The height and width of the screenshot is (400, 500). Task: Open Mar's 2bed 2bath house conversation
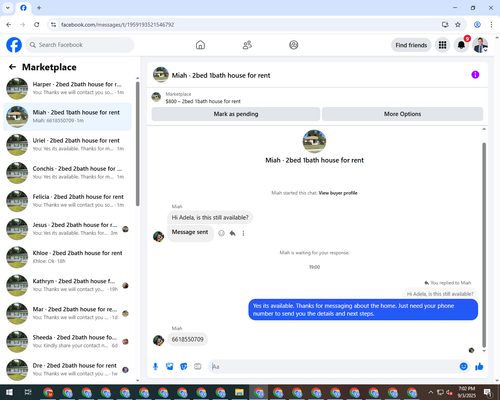tap(67, 313)
